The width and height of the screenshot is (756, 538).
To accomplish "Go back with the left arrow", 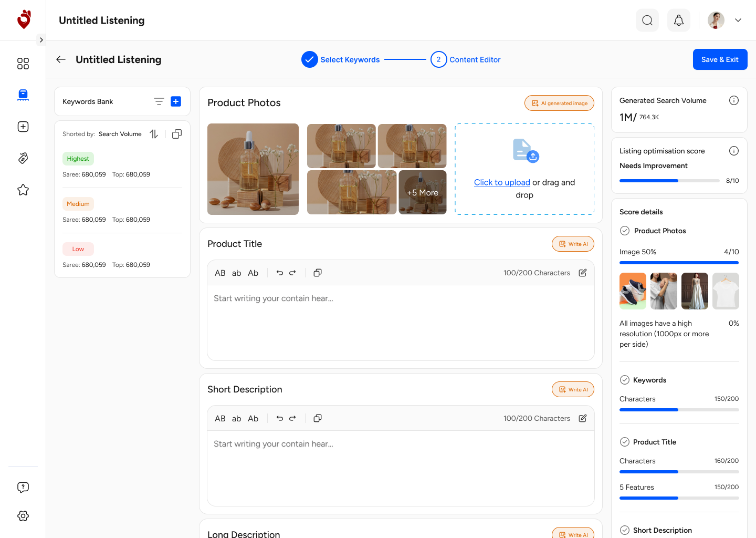I will (61, 59).
